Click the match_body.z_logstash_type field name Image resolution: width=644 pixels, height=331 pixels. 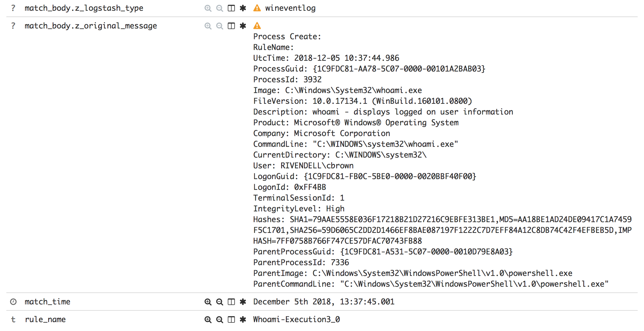(85, 8)
